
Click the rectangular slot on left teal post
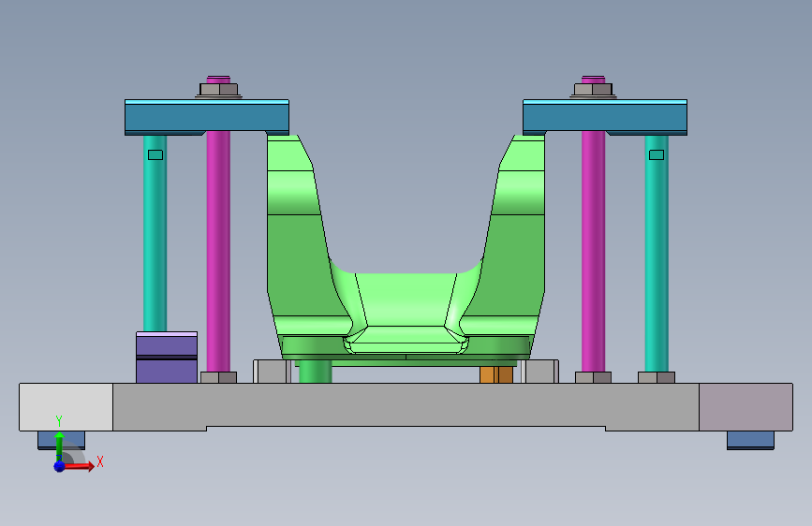[x=155, y=154]
